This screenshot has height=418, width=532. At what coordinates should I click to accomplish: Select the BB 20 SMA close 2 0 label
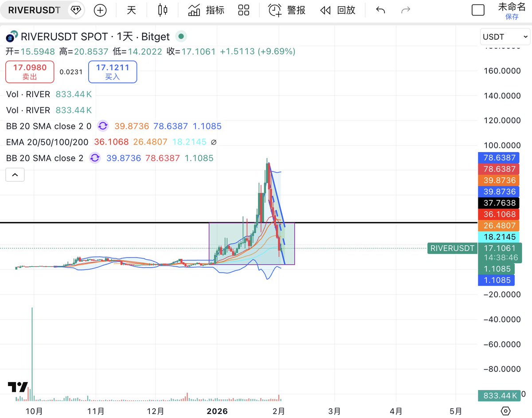49,126
